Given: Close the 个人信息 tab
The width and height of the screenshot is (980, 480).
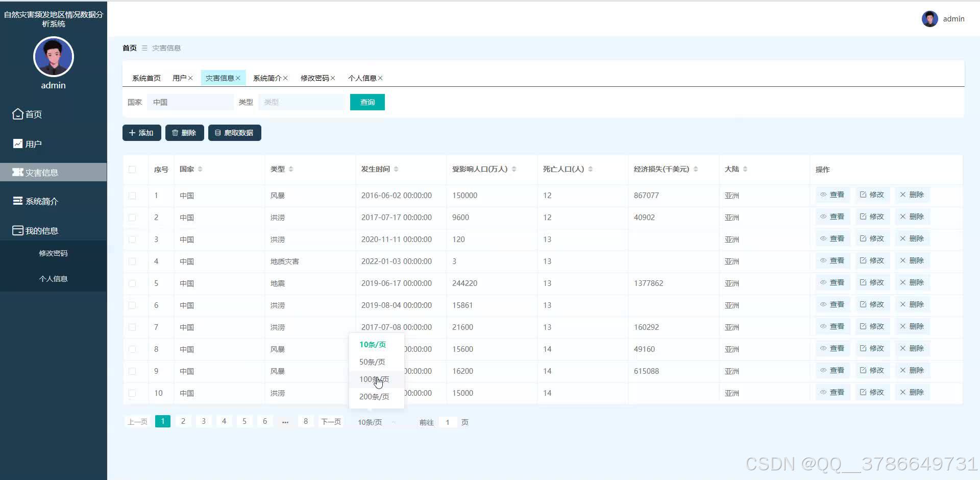Looking at the screenshot, I should (x=380, y=78).
